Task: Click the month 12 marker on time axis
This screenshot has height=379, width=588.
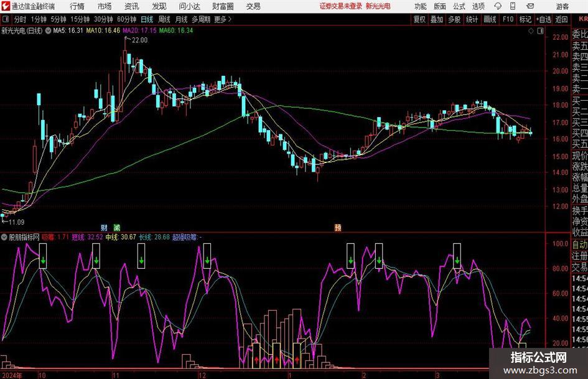Action: [202, 375]
